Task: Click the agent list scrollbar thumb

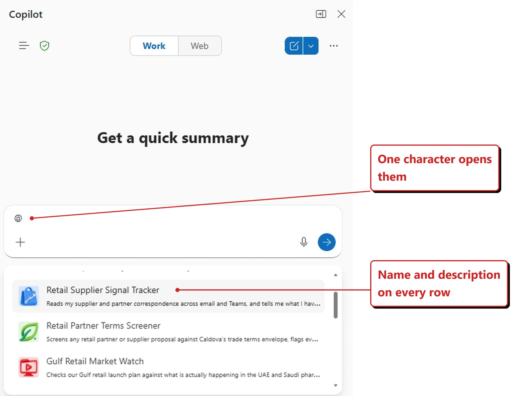Action: (335, 305)
